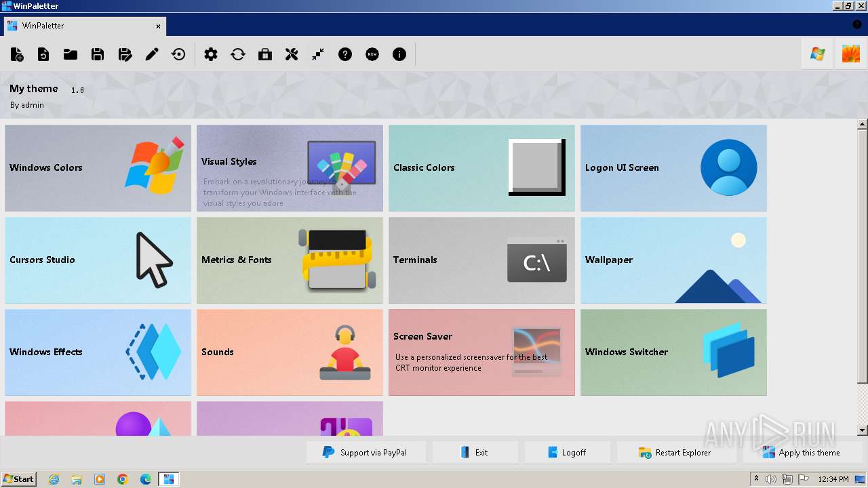Click the WinPaletter taskbar button
The height and width of the screenshot is (488, 868).
pyautogui.click(x=169, y=479)
